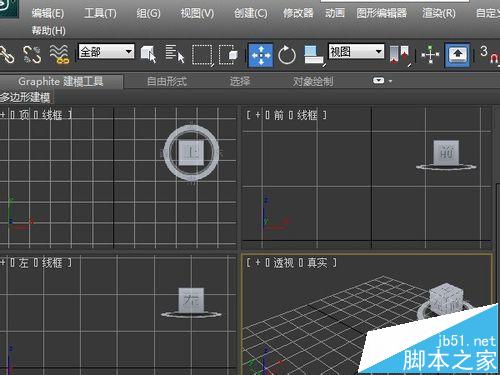Choose the Rectangular Selection Region tool
Viewport: 500px width, 375px height.
point(202,55)
